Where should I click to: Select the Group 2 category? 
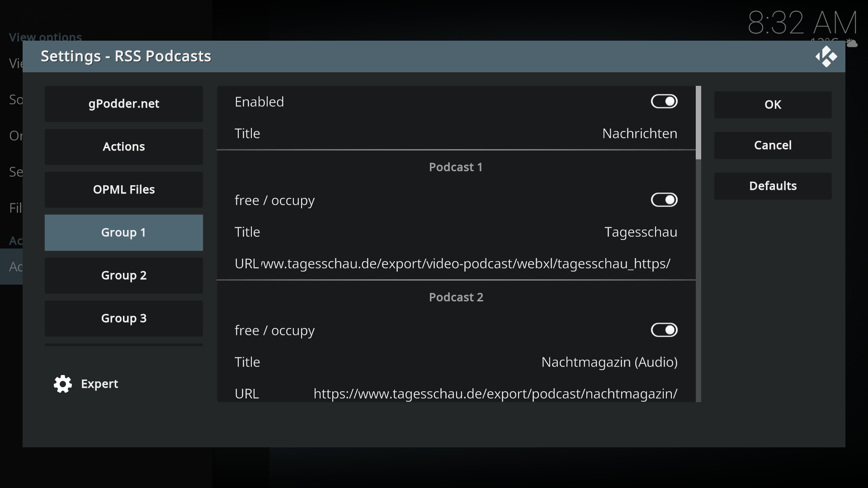pos(123,276)
